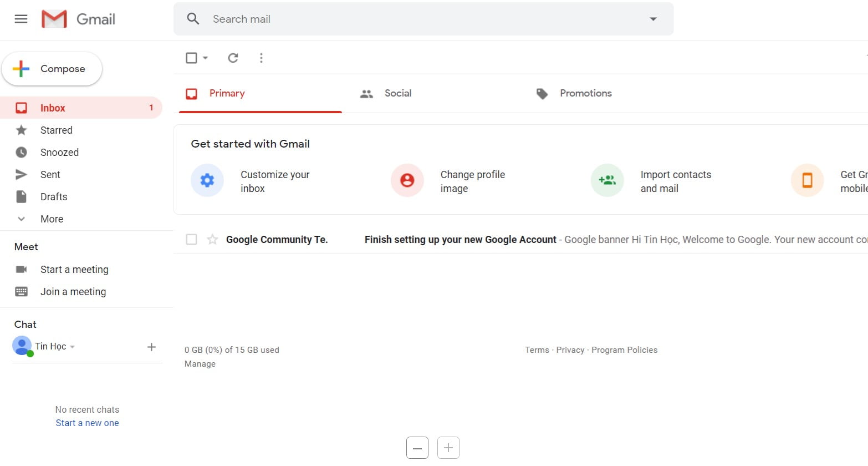
Task: Click the Drafts document icon
Action: (21, 196)
